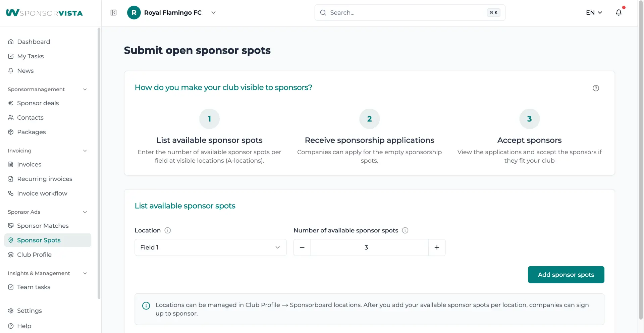Click the notification bell icon
Screen dimensions: 644x333
tap(619, 12)
